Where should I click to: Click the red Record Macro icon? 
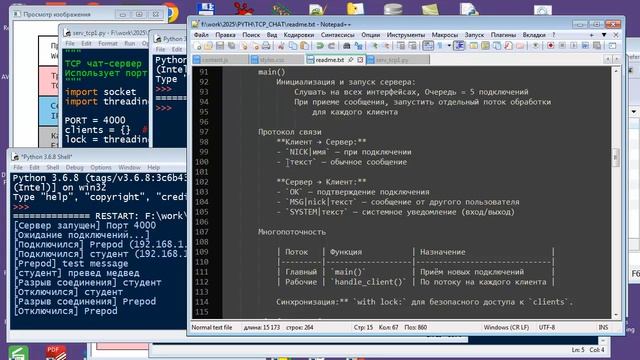coord(550,46)
